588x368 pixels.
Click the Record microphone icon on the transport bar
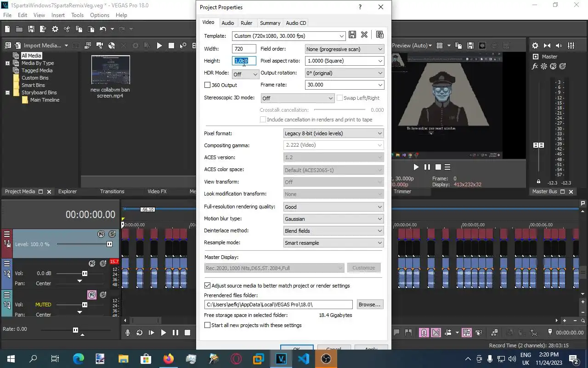pyautogui.click(x=128, y=333)
